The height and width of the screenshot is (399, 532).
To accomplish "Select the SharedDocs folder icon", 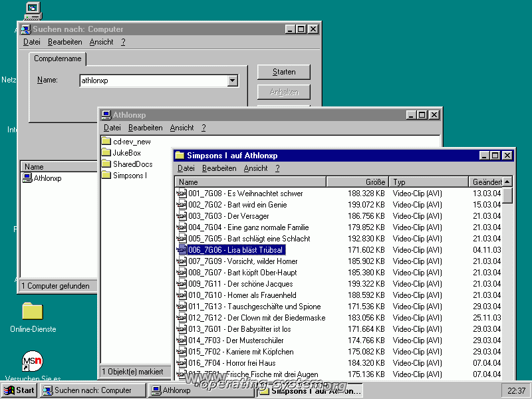I will (x=106, y=164).
